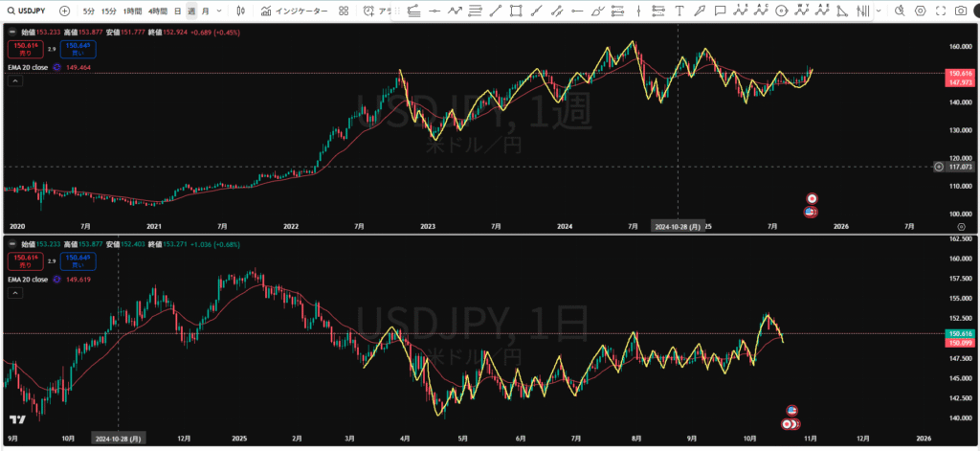Select the brush drawing tool
The width and height of the screenshot is (980, 451).
click(700, 11)
